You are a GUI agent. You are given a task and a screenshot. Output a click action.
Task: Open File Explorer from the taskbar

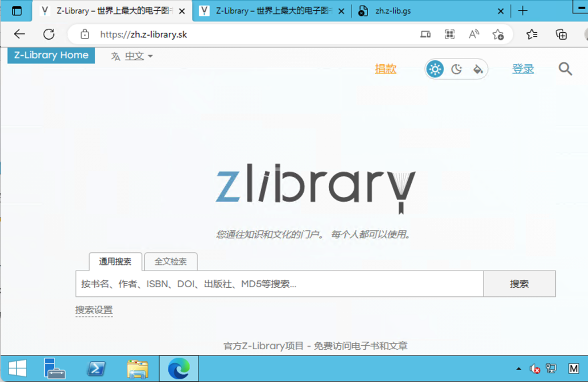pos(138,369)
